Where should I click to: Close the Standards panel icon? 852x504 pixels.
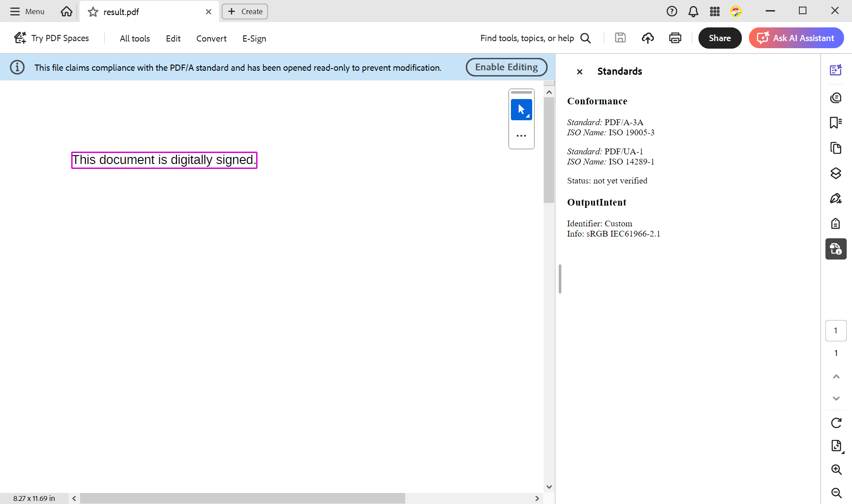click(x=580, y=72)
